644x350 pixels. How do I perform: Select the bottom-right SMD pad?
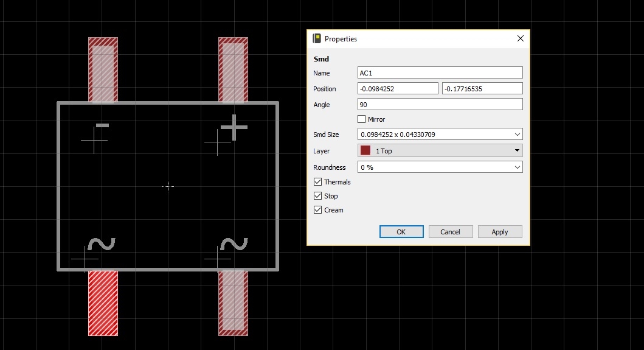(x=234, y=303)
